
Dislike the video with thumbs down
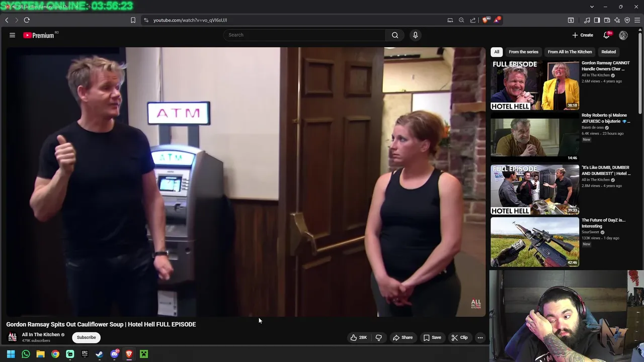click(379, 337)
